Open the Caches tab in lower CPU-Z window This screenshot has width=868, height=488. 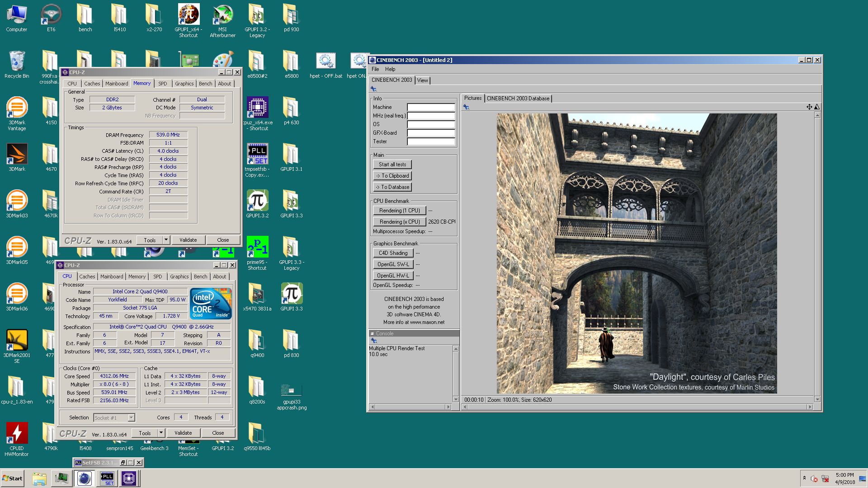point(87,277)
